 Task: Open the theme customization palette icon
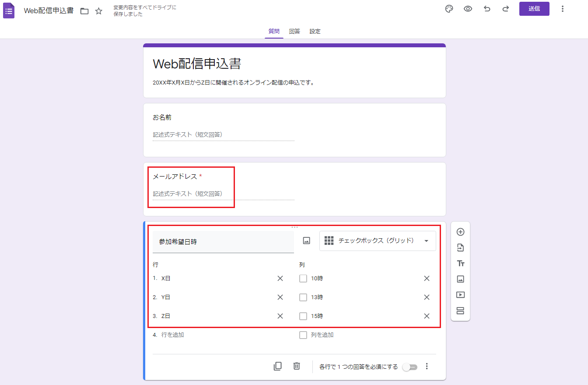[449, 9]
